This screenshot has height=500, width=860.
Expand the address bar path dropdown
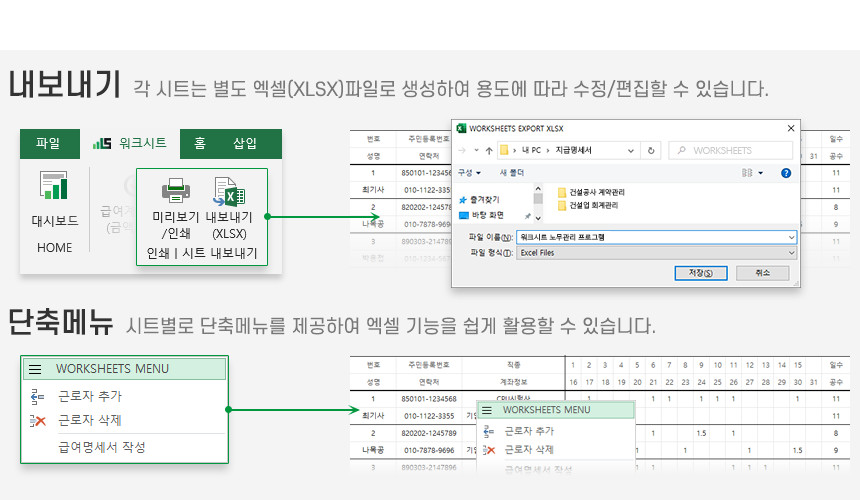point(629,150)
